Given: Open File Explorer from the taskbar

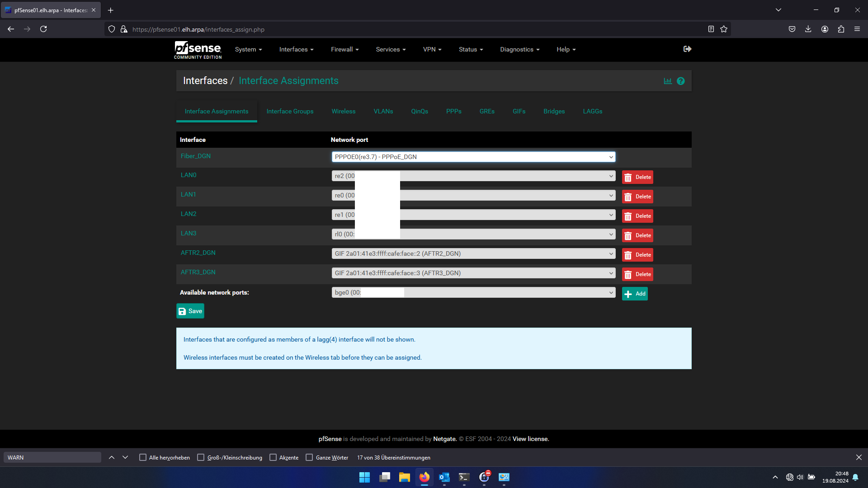Looking at the screenshot, I should [x=404, y=477].
